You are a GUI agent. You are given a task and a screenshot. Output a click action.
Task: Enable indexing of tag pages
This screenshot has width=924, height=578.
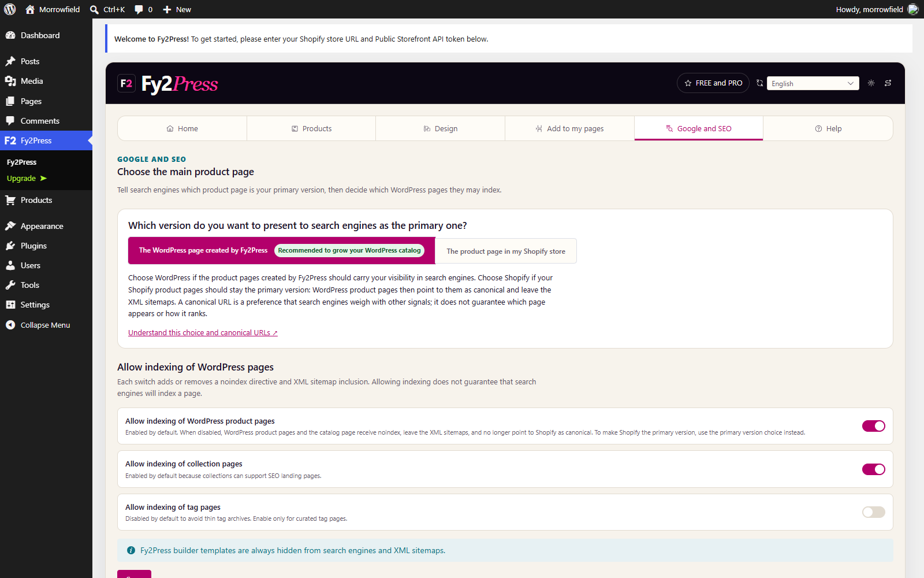[x=874, y=512]
